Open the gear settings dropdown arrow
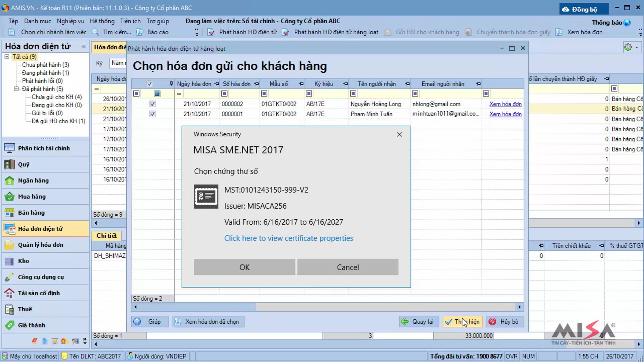Viewport: 644px width, 362px height. [636, 47]
